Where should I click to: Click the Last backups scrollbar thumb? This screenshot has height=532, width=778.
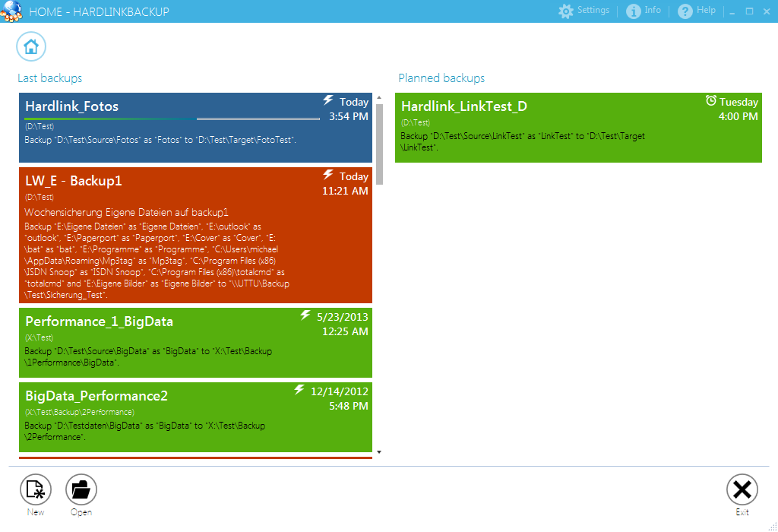pos(379,144)
